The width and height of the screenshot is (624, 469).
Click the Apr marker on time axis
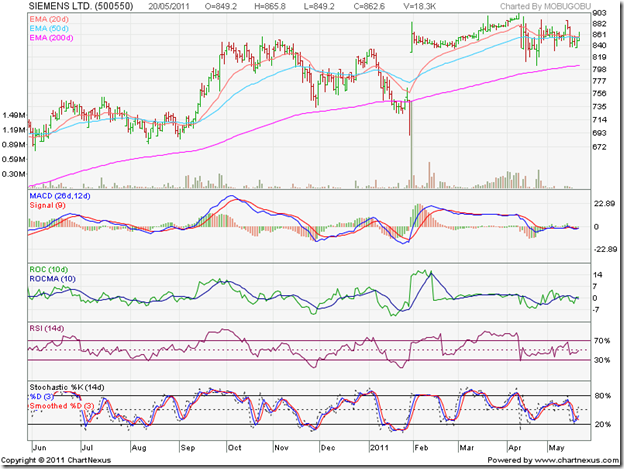[x=515, y=448]
